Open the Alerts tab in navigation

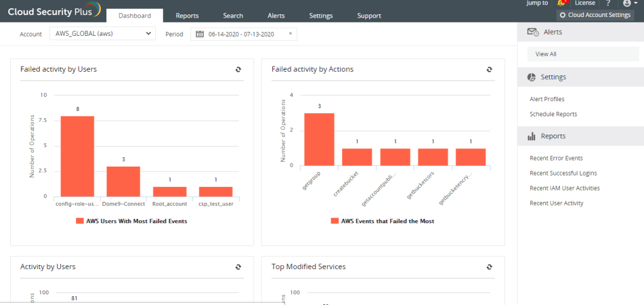coord(275,16)
